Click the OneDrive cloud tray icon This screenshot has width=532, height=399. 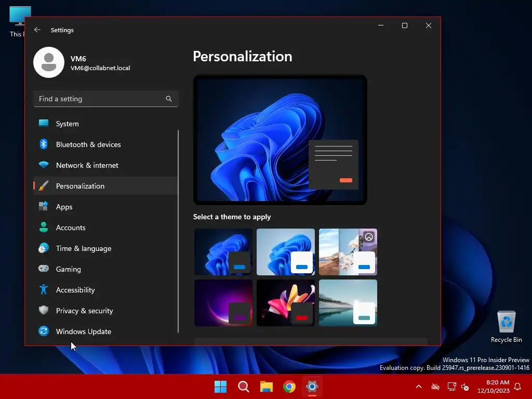click(435, 387)
